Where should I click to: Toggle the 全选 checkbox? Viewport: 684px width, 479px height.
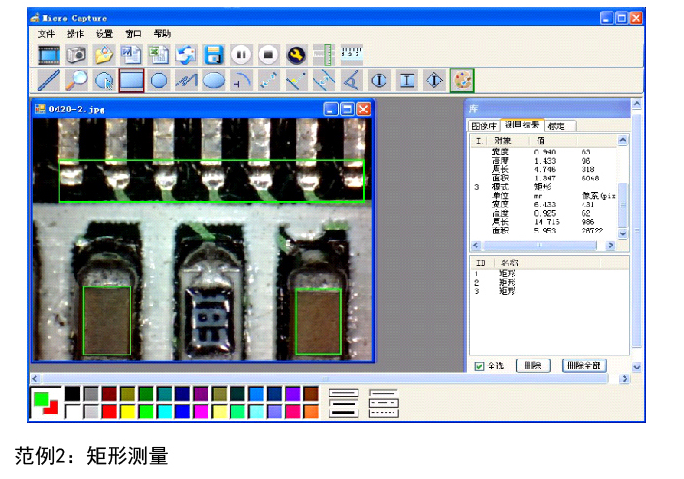point(479,366)
